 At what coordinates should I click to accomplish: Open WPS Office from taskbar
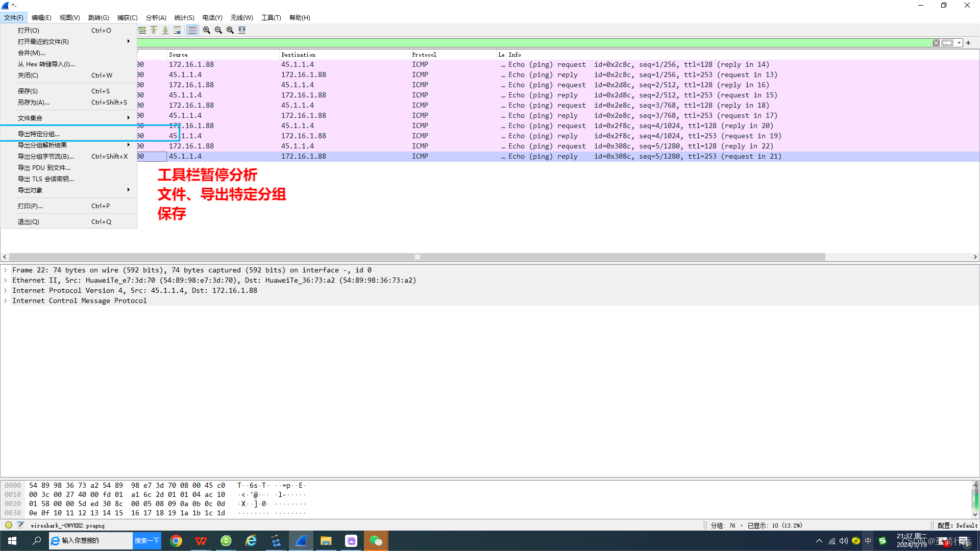(201, 541)
